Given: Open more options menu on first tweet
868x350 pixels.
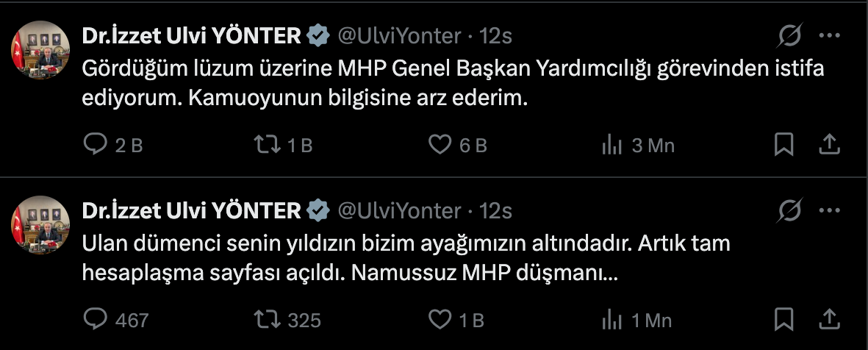Looking at the screenshot, I should 829,35.
